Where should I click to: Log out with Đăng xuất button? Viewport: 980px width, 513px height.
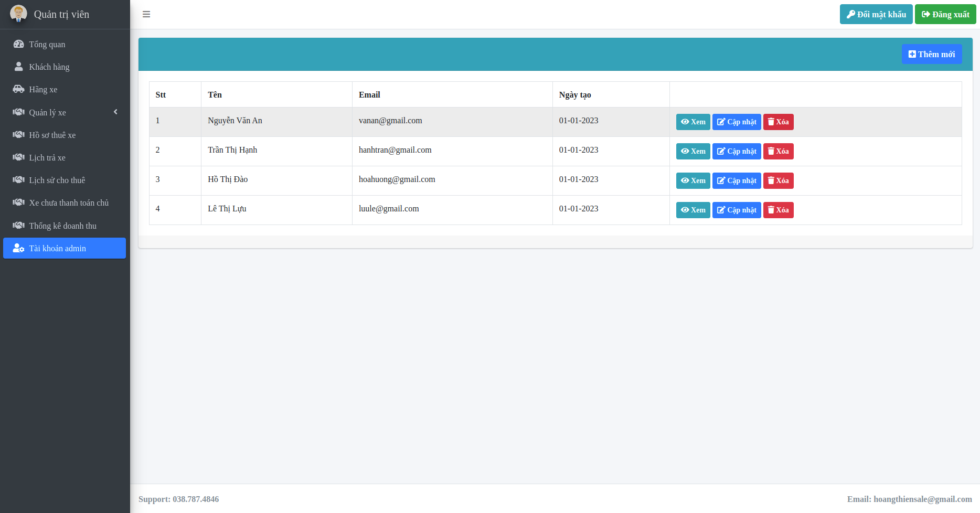[945, 14]
